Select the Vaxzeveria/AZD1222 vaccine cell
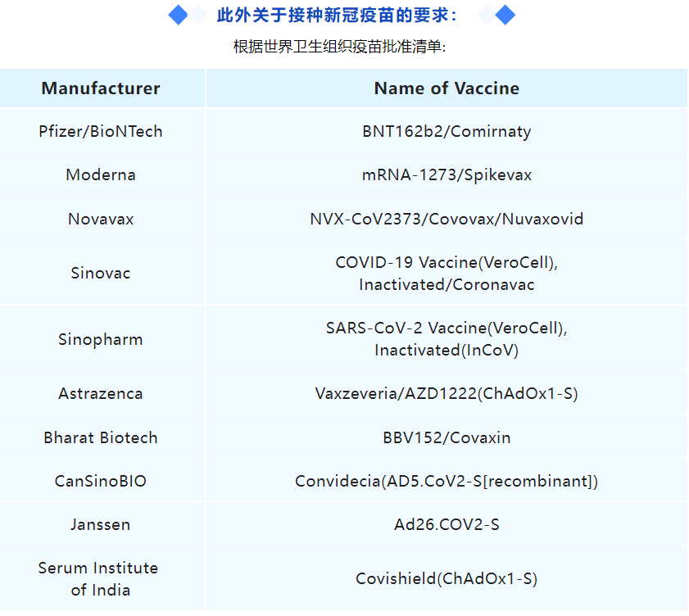 [x=446, y=393]
